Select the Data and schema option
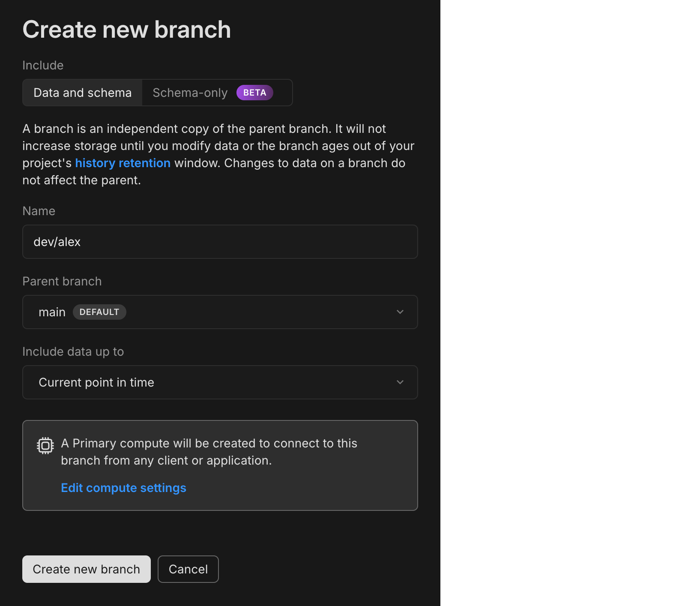This screenshot has height=606, width=700. click(82, 92)
